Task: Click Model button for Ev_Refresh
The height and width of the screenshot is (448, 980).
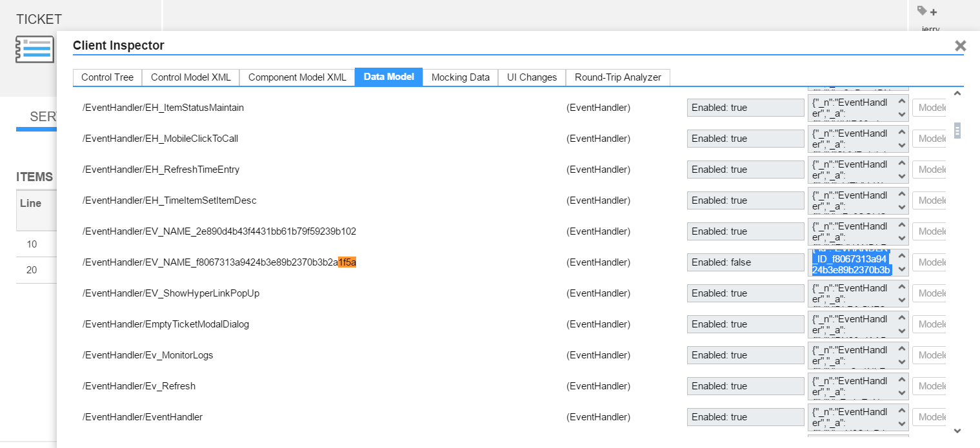Action: [929, 386]
